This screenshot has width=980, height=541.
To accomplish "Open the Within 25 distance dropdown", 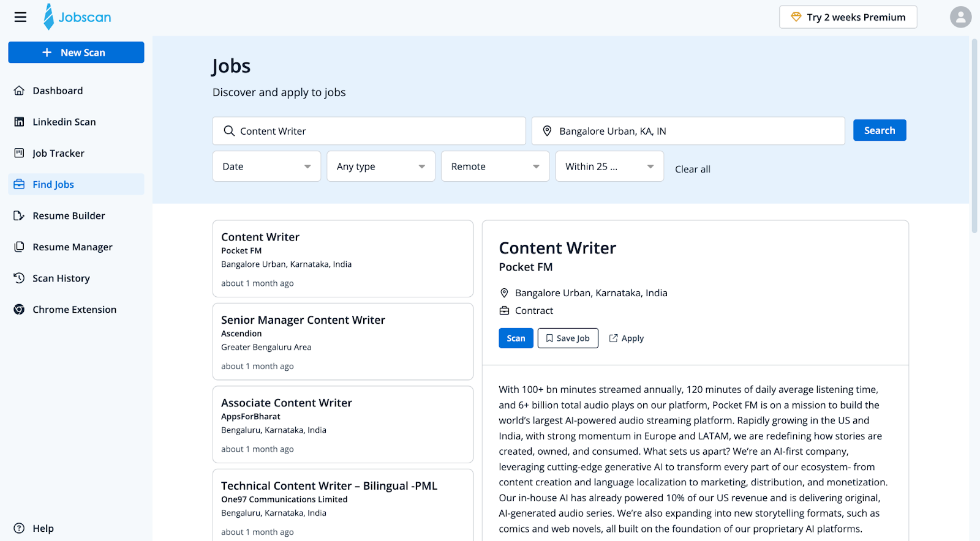I will click(609, 166).
